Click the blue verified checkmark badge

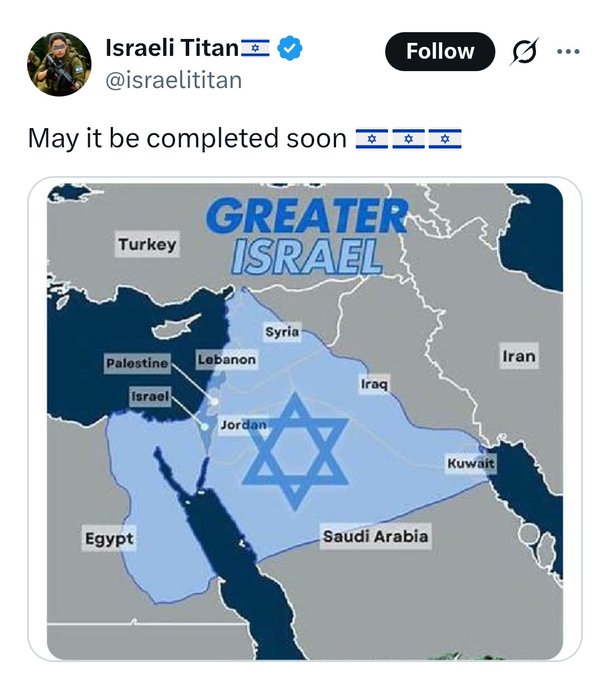[289, 48]
